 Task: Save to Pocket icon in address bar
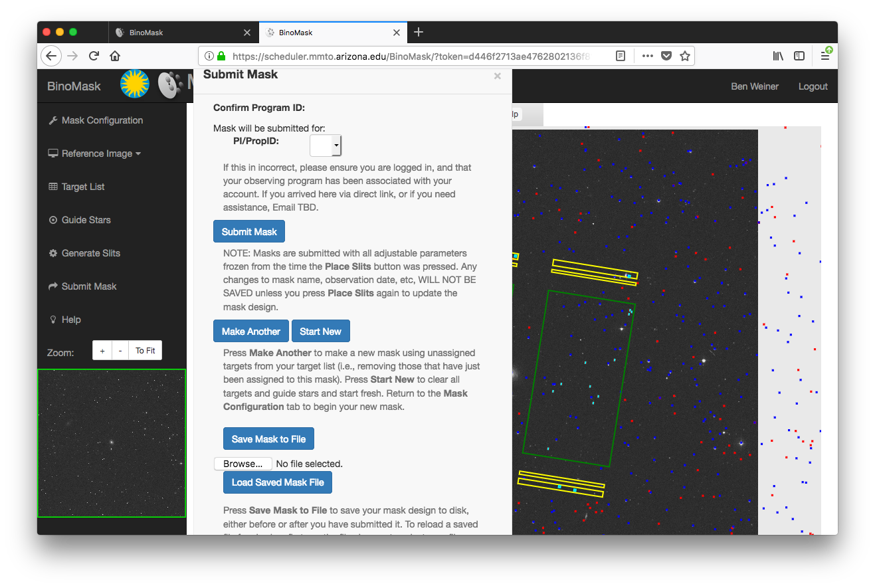[666, 56]
